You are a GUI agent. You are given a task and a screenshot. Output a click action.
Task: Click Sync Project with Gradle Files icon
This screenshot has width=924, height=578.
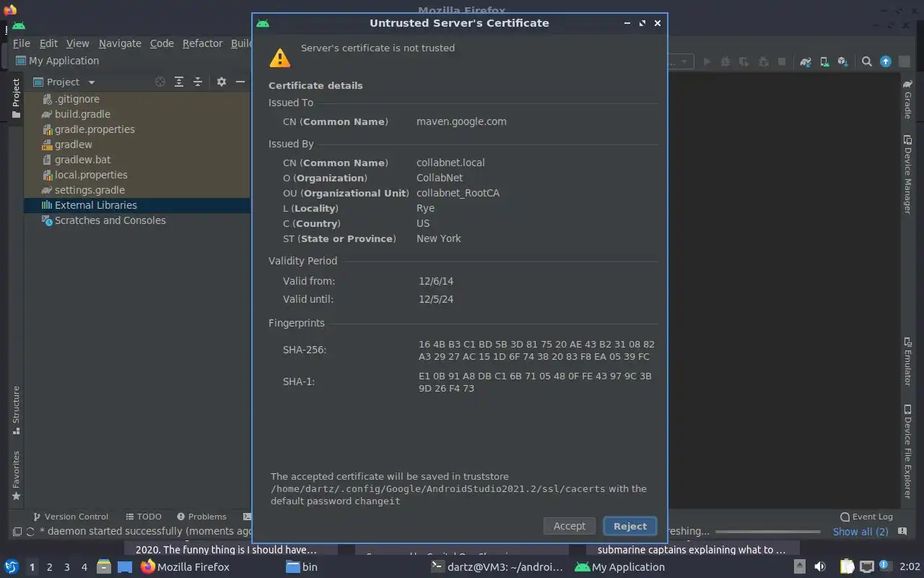coord(806,62)
